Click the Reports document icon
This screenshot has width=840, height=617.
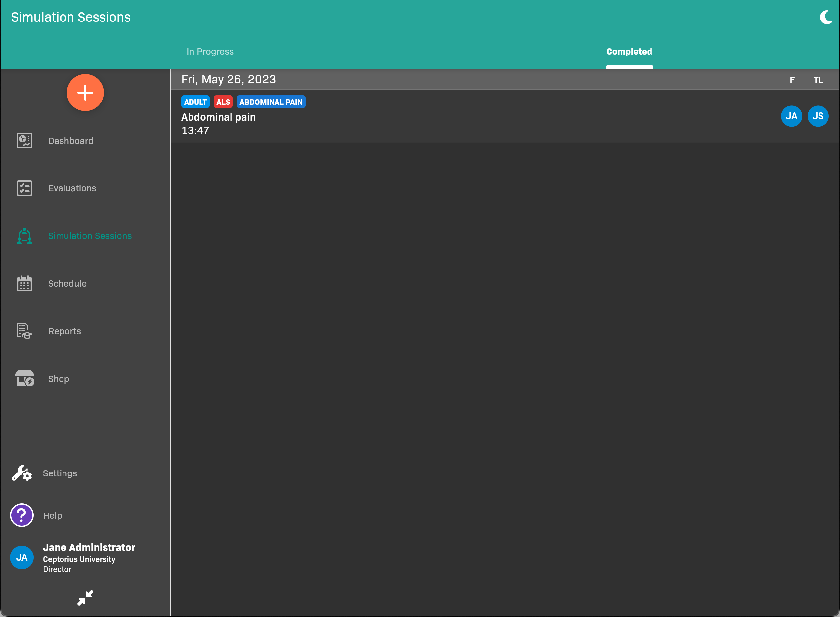24,331
